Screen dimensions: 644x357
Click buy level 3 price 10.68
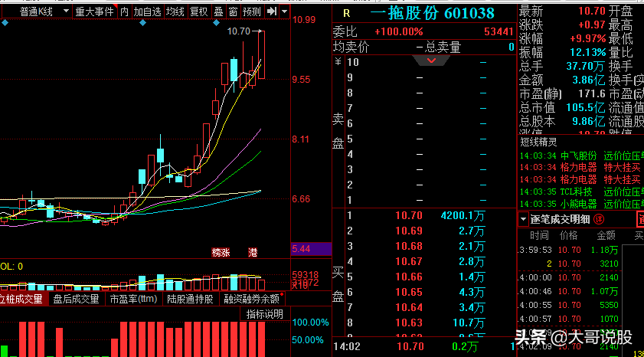coord(409,246)
